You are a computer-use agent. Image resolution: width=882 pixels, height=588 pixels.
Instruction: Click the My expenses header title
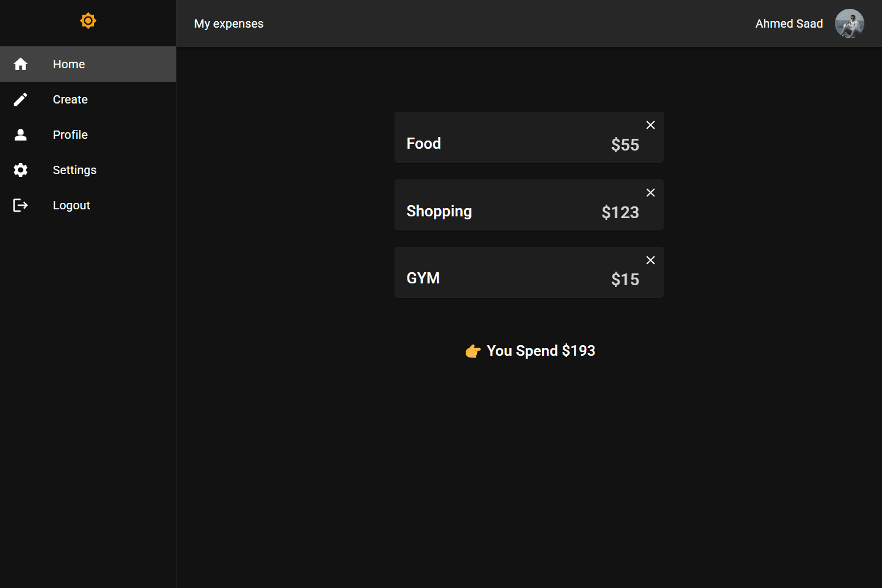(229, 24)
